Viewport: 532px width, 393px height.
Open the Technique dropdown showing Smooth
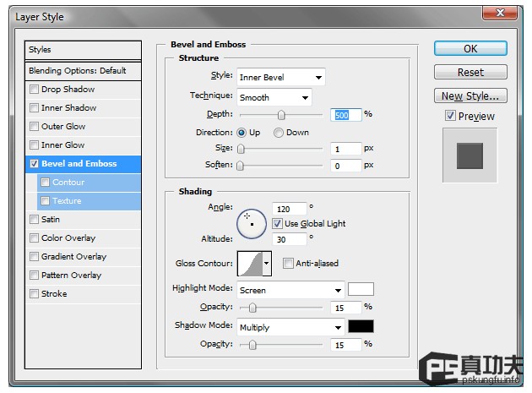(274, 98)
